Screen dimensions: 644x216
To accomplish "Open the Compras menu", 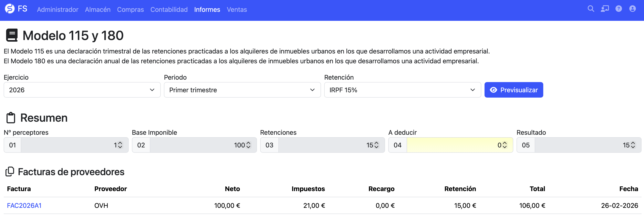I will coord(130,10).
